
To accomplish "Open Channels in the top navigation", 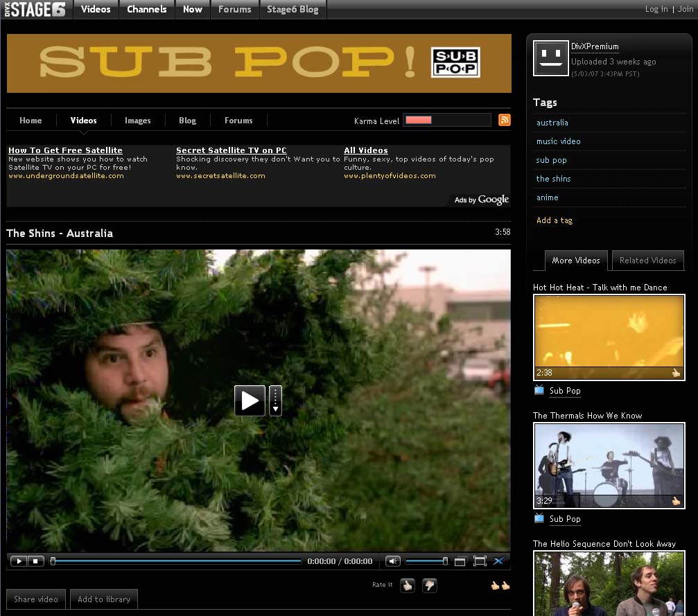I will [146, 9].
